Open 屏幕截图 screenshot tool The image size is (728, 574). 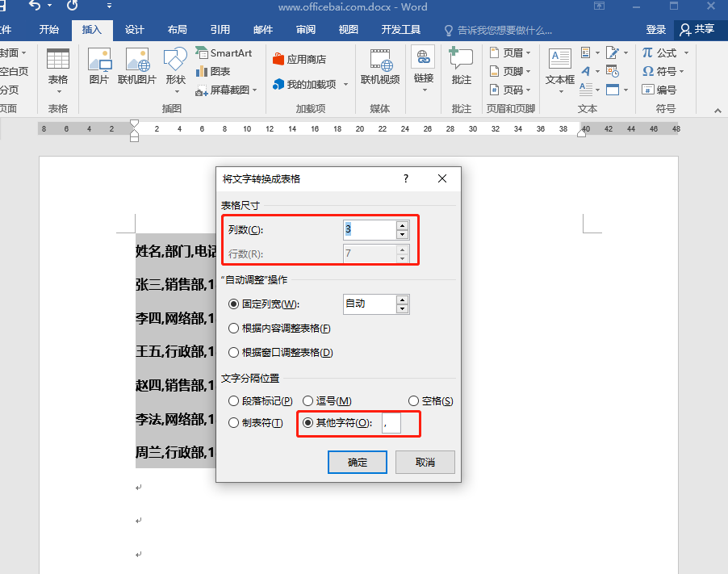point(226,90)
